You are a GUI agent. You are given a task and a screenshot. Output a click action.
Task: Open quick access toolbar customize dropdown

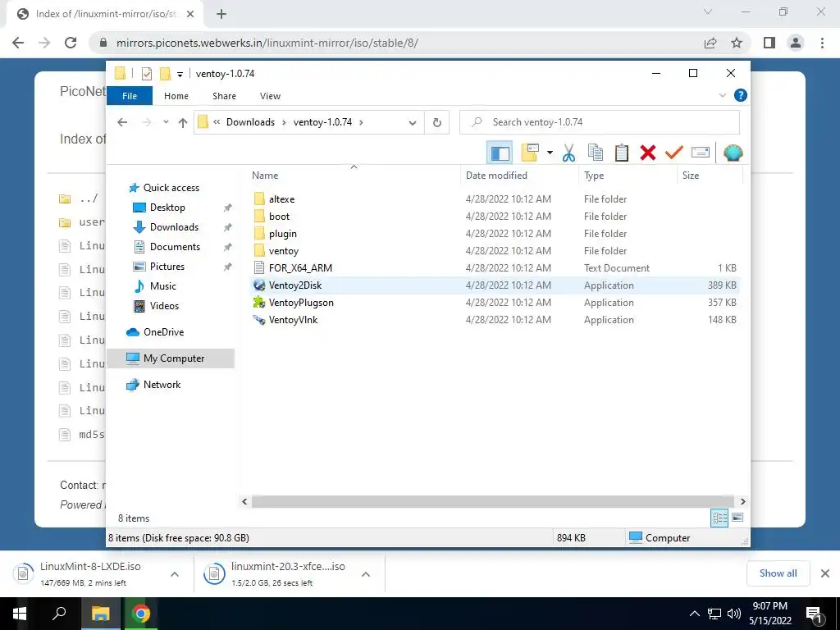(180, 75)
